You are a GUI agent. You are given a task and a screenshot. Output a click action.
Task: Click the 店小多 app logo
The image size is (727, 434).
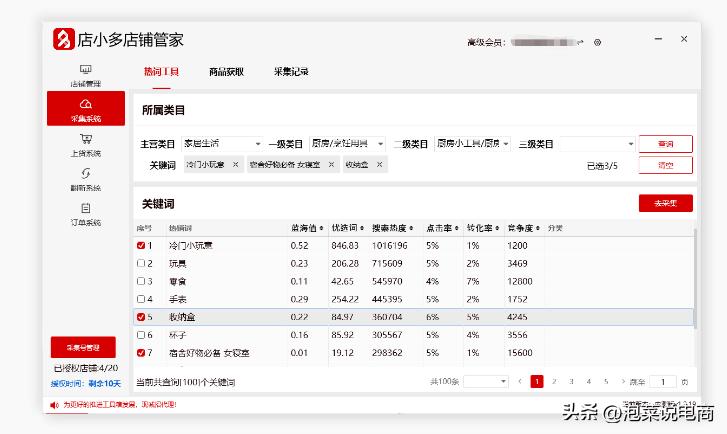point(64,39)
